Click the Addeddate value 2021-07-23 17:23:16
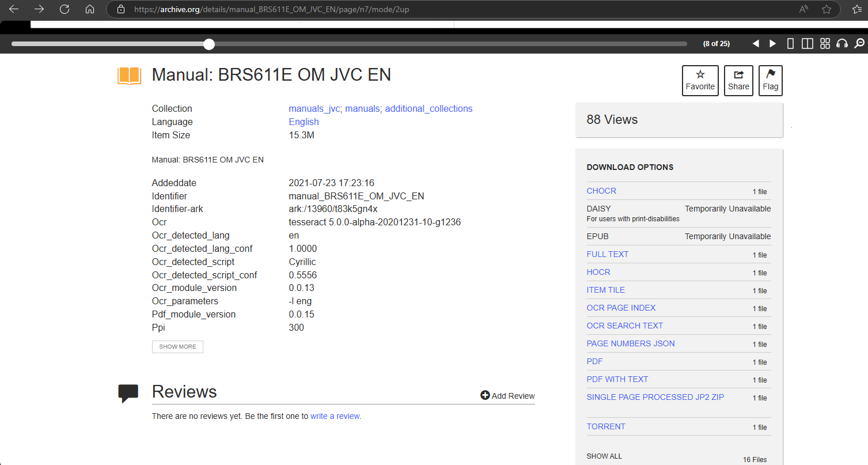The image size is (868, 465). pyautogui.click(x=331, y=183)
